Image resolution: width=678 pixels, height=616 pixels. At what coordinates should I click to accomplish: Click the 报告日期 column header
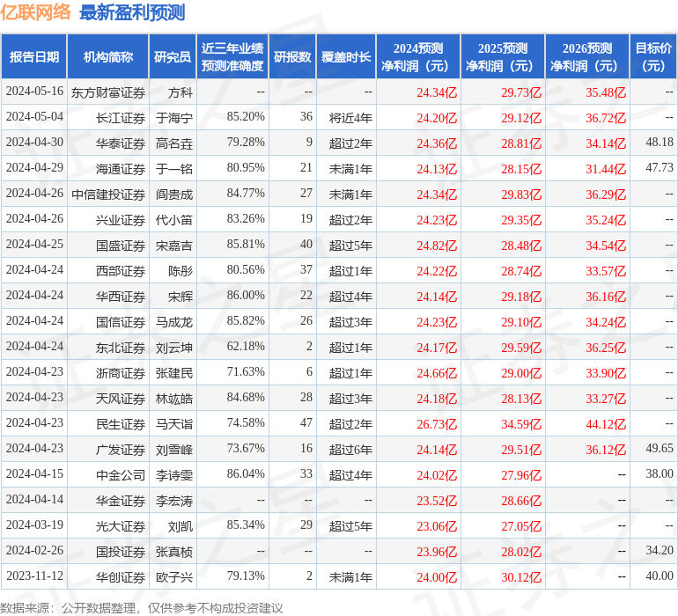[x=34, y=56]
